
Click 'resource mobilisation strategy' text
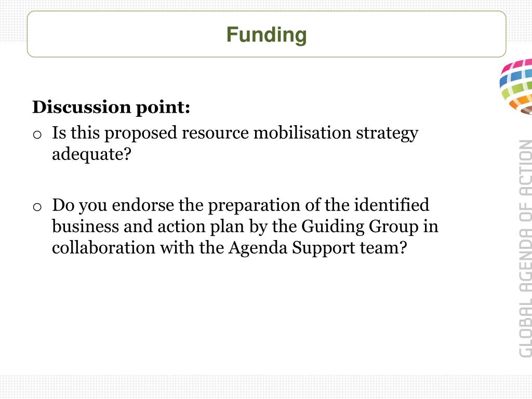[300, 133]
